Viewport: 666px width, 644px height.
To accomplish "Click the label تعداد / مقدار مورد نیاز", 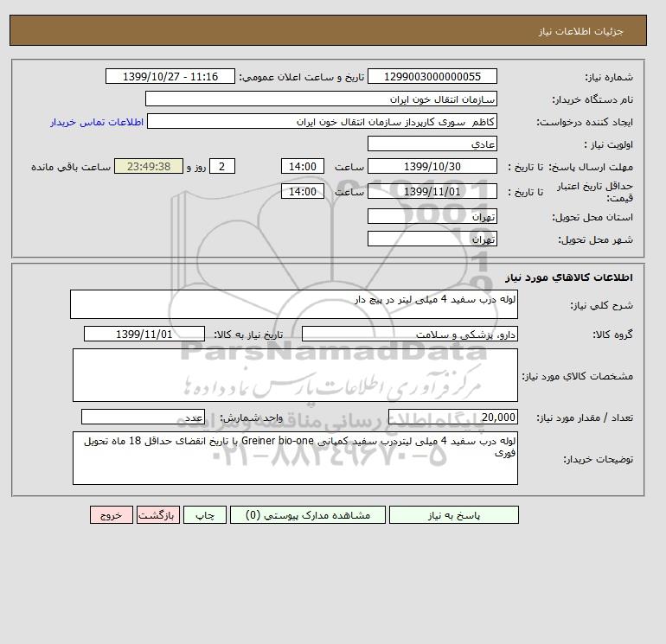I will click(x=585, y=418).
